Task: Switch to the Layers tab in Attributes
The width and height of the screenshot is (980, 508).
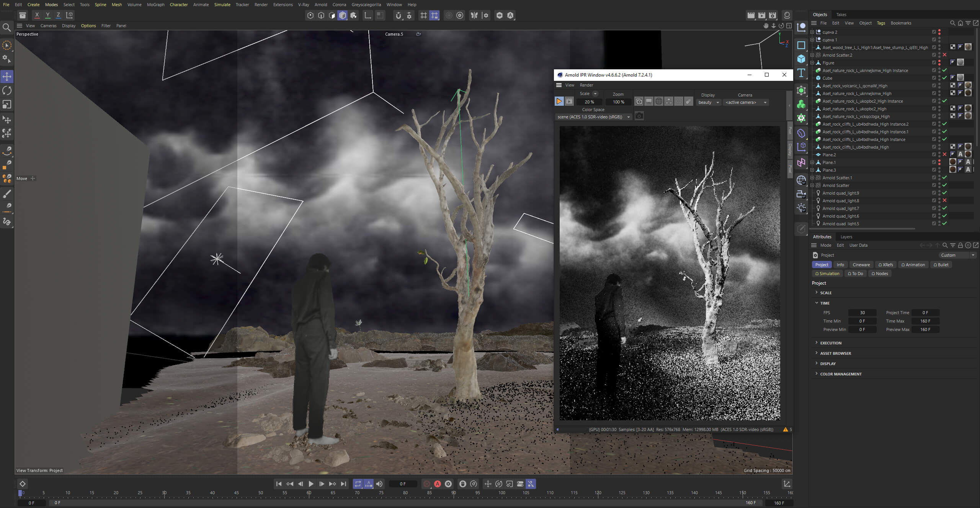Action: point(846,237)
